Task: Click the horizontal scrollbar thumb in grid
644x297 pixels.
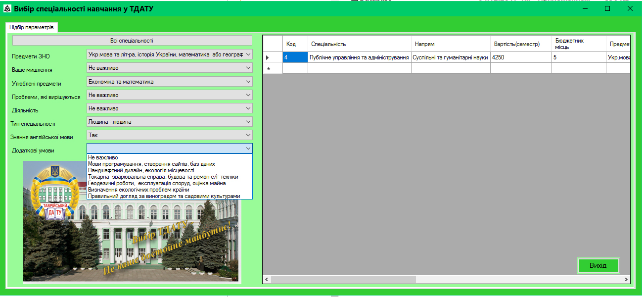Action: coord(343,280)
